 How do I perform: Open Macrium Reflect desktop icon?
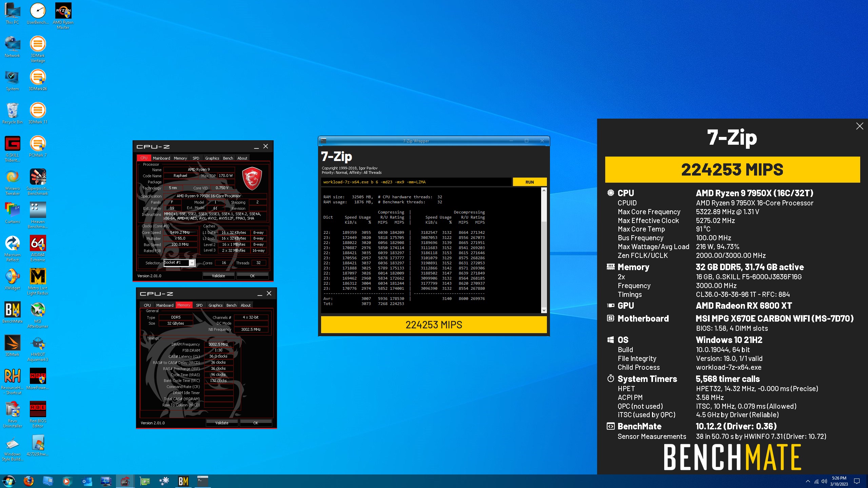click(x=13, y=248)
